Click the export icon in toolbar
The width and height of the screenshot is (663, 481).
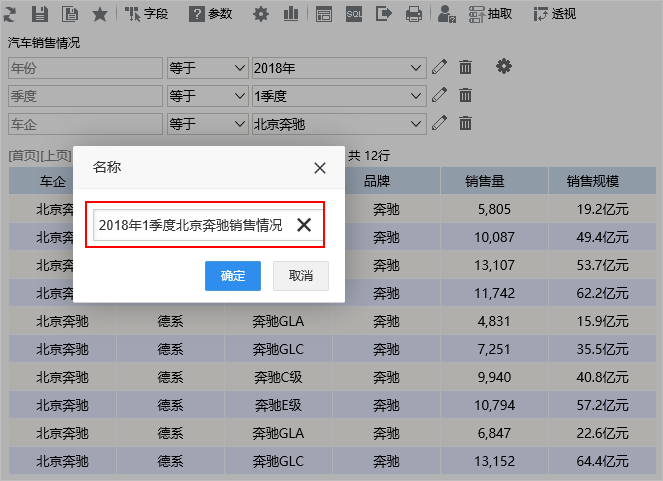coord(384,14)
